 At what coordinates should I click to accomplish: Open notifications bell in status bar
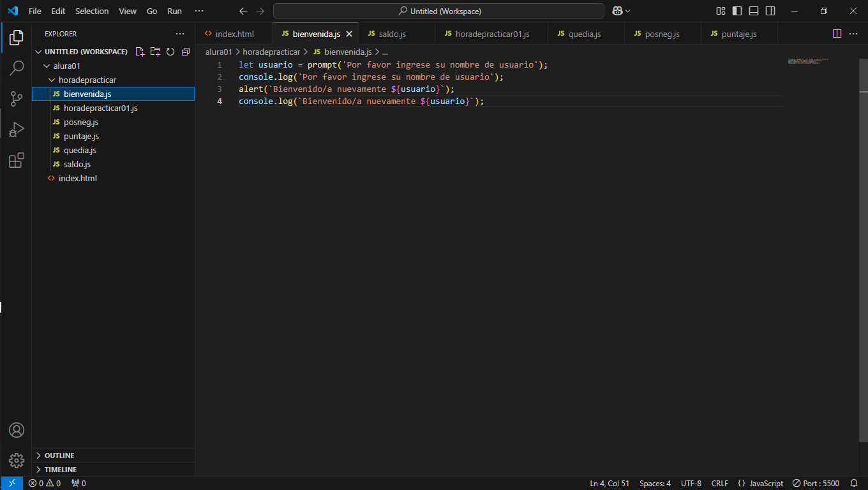[x=854, y=483]
